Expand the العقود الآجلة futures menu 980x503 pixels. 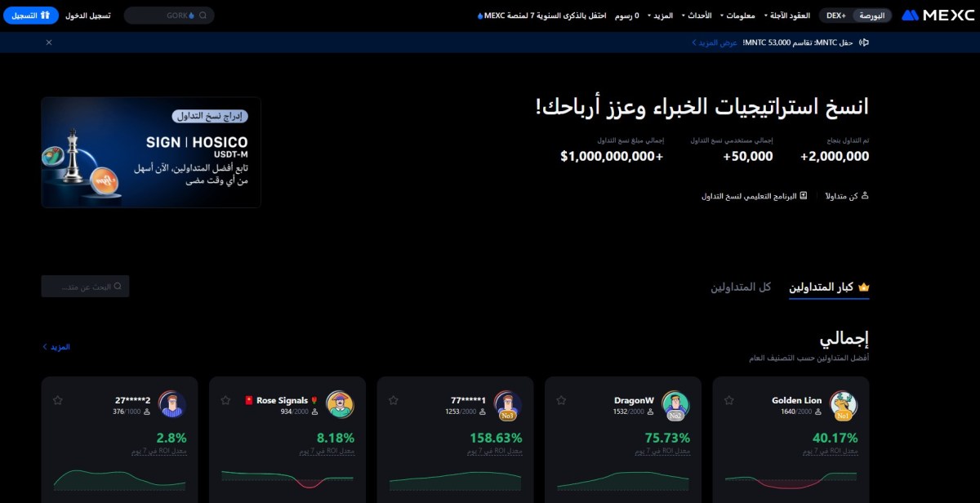point(788,16)
